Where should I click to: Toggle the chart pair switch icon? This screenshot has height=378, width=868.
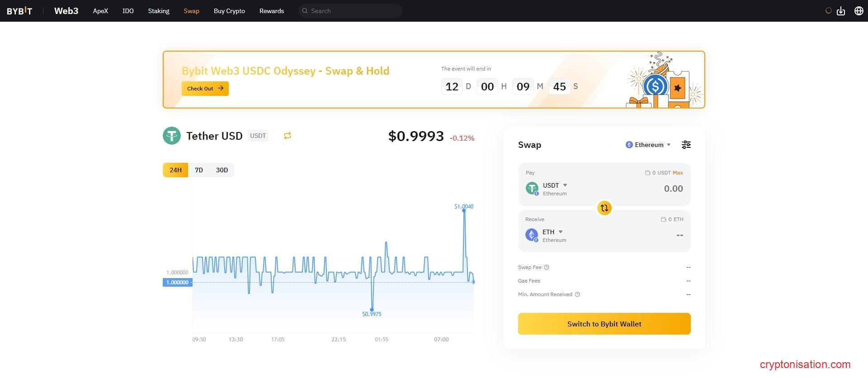(288, 136)
